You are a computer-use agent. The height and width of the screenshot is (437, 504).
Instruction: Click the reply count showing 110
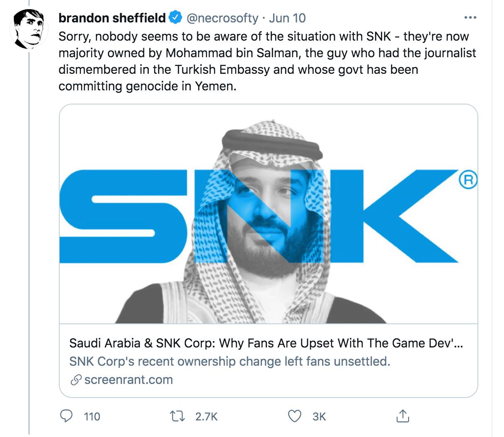(x=92, y=416)
